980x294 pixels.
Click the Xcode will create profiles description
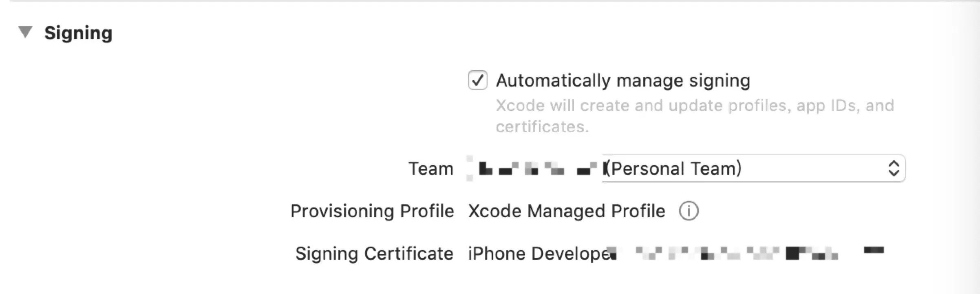pos(695,116)
